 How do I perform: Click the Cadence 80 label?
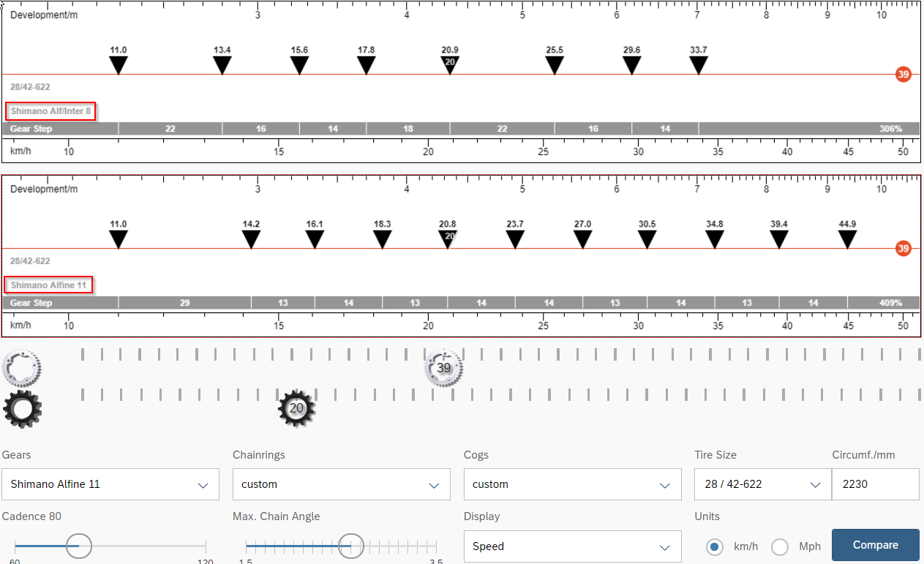coord(31,516)
